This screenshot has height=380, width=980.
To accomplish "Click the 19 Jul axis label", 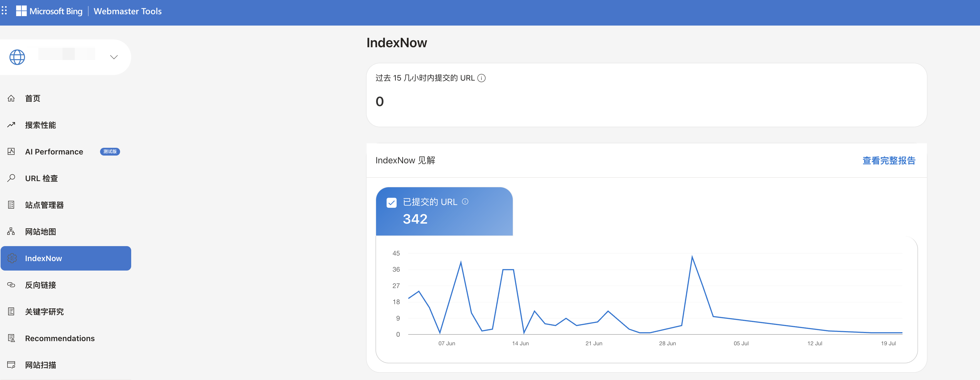I will pos(888,343).
